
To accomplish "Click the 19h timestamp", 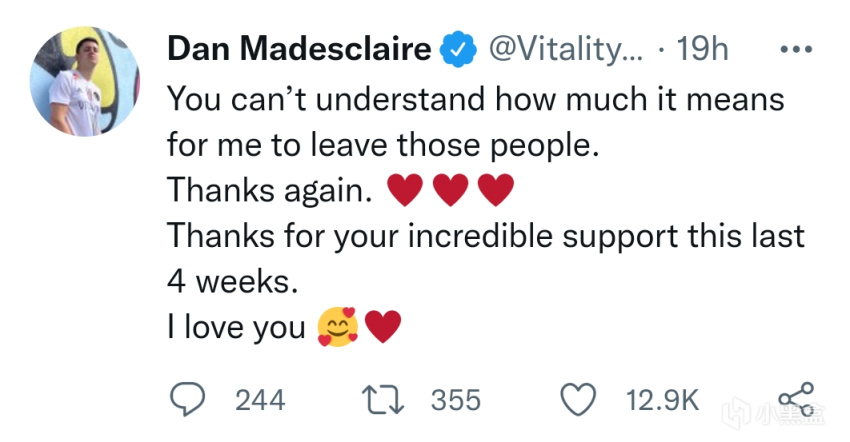I will pyautogui.click(x=703, y=50).
